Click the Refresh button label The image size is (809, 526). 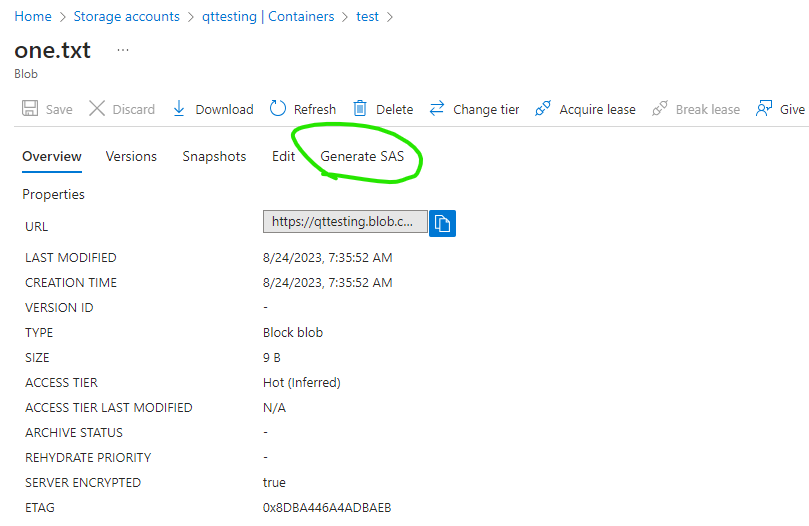point(315,109)
